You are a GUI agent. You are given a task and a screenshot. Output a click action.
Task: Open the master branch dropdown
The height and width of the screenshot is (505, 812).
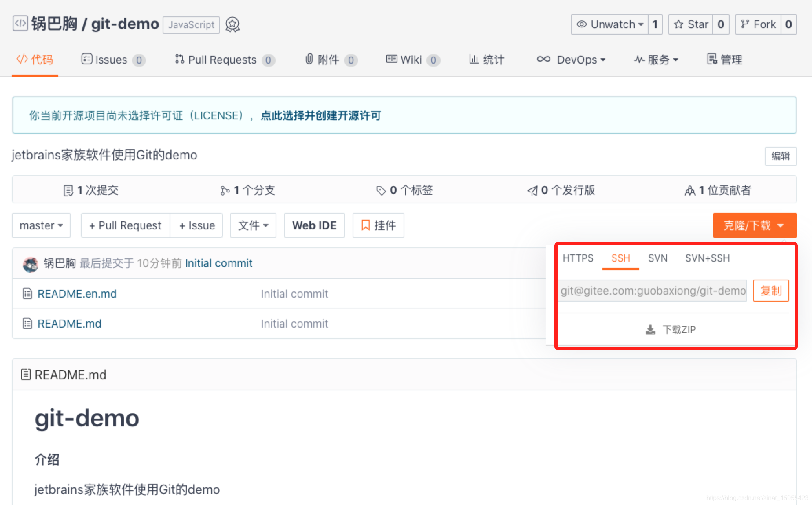click(41, 225)
